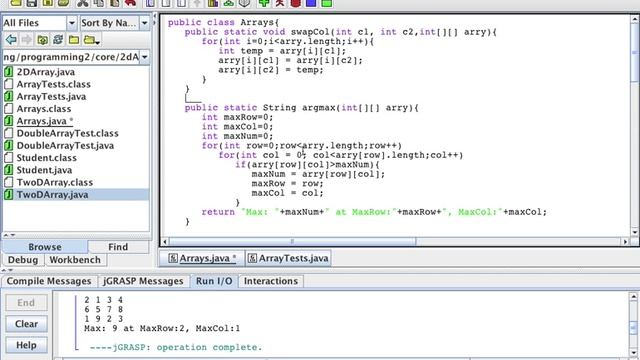Image resolution: width=640 pixels, height=360 pixels.
Task: Open the Workbench tab
Action: coord(75,260)
